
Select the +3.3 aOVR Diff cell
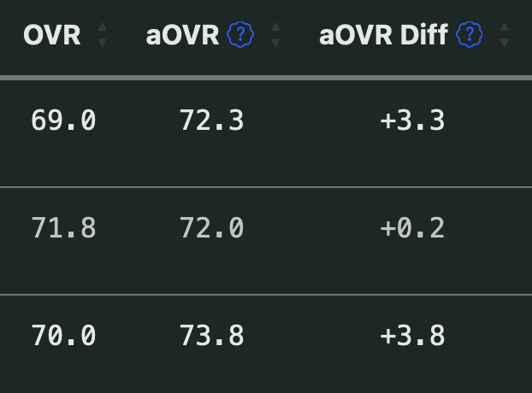(412, 121)
